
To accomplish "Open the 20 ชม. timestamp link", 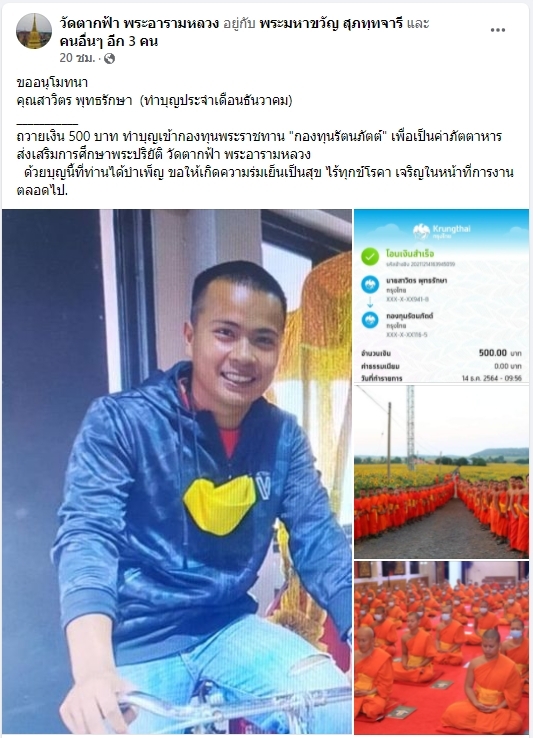I will point(77,58).
